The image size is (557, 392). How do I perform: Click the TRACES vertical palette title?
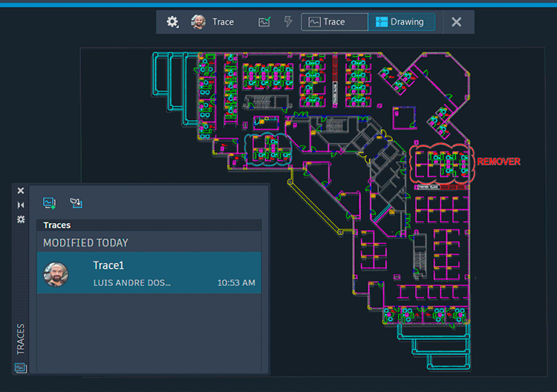tap(21, 339)
